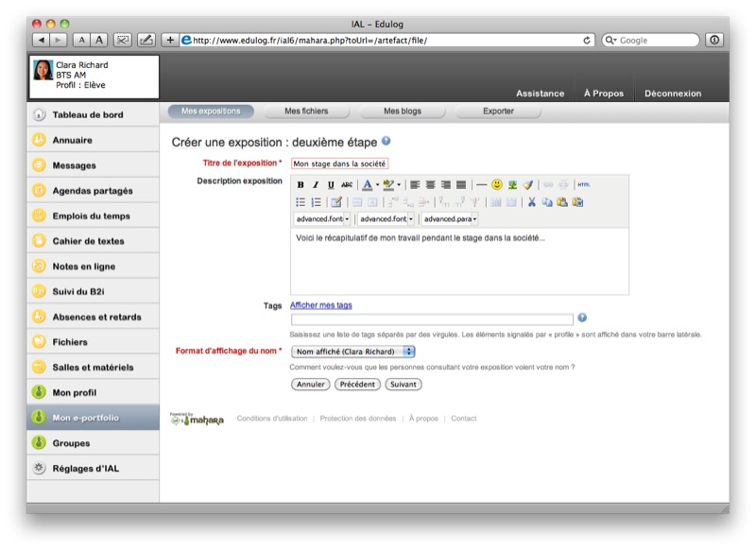This screenshot has width=756, height=550.
Task: Open the Format d'affichage du nom dropdown
Action: (352, 352)
